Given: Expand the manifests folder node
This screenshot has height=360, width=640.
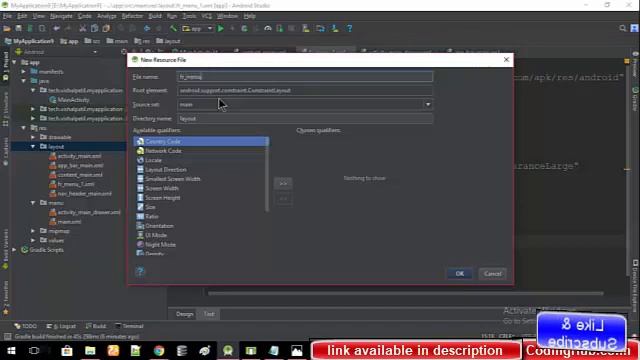Looking at the screenshot, I should (x=24, y=72).
